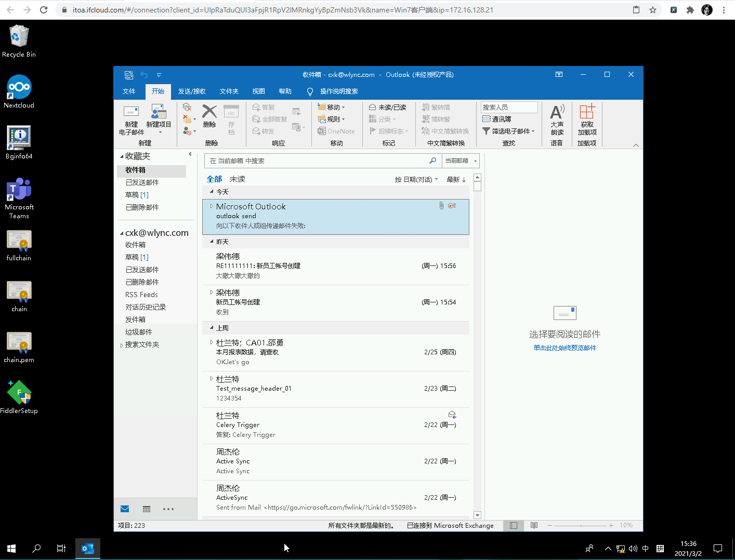
Task: Open 规则 rules dropdown
Action: coord(332,119)
